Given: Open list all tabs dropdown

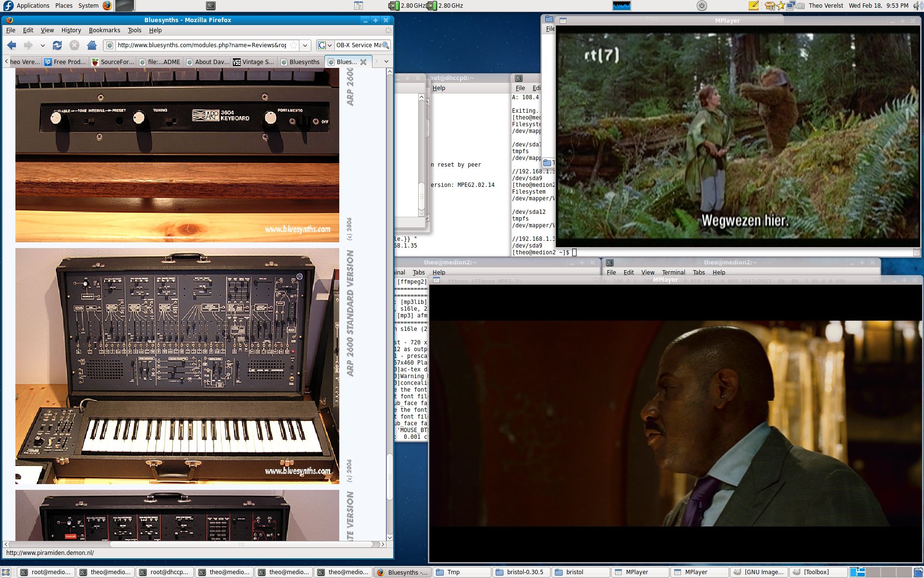Looking at the screenshot, I should (x=386, y=62).
